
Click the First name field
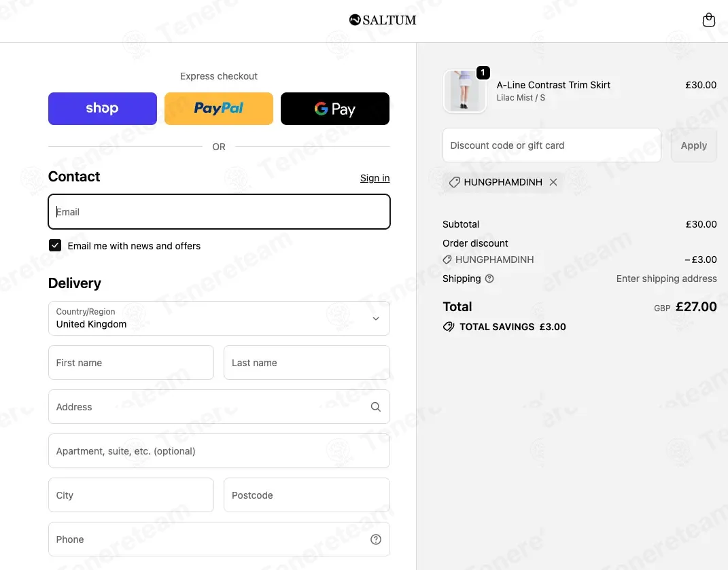tap(131, 363)
